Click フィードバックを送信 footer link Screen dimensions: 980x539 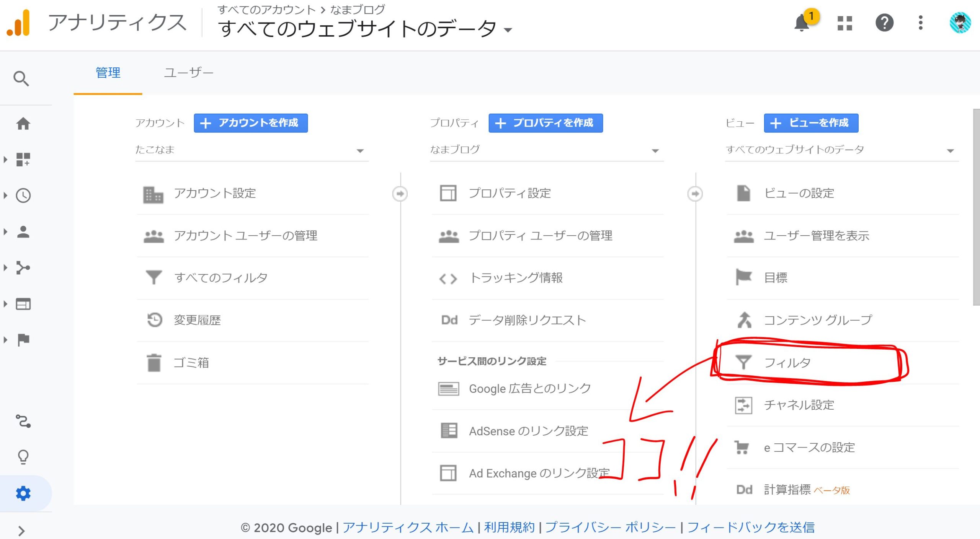pos(751,528)
